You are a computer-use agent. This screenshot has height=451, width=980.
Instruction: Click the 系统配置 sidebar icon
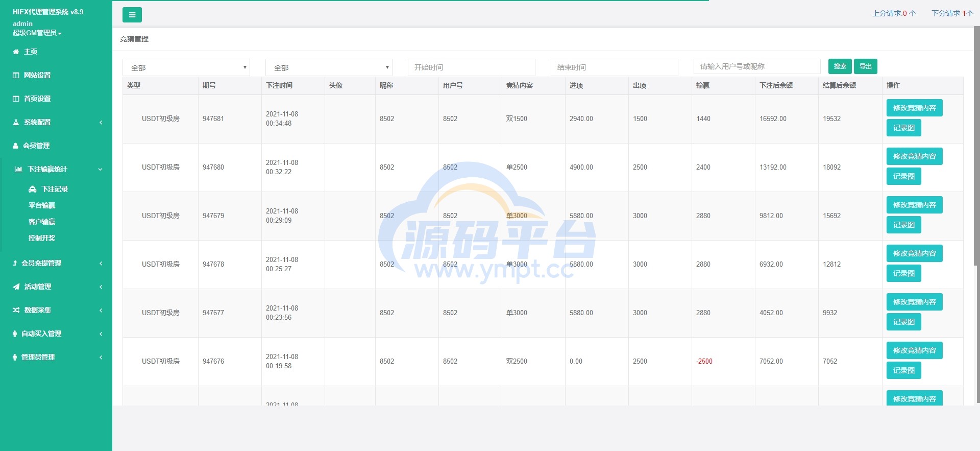click(x=16, y=122)
